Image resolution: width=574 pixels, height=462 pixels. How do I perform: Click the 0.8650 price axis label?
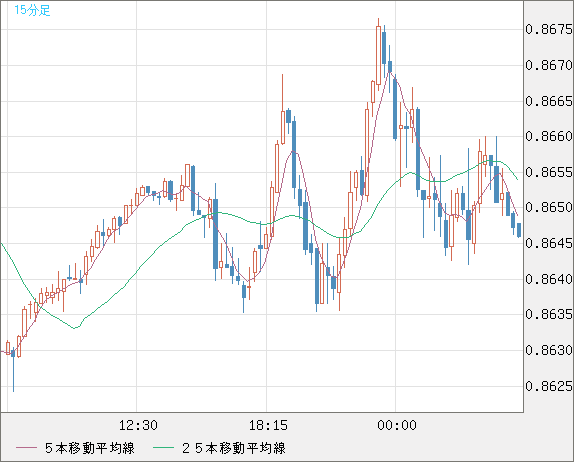[549, 208]
